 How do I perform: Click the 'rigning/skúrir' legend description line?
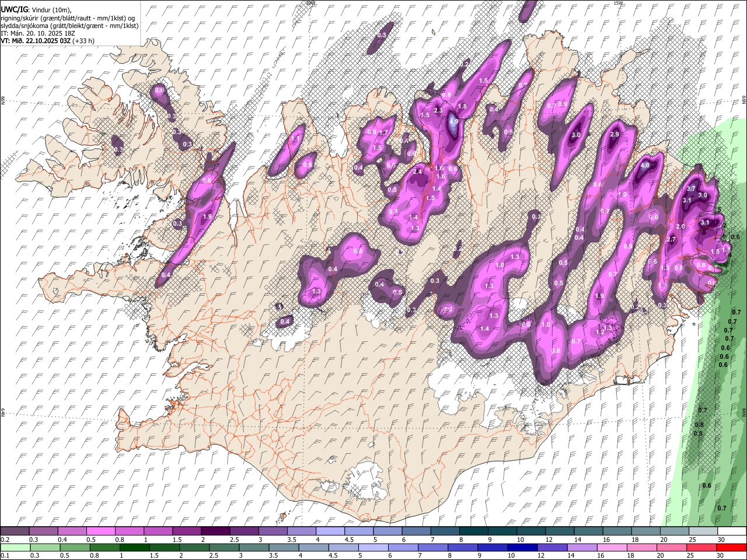[68, 18]
